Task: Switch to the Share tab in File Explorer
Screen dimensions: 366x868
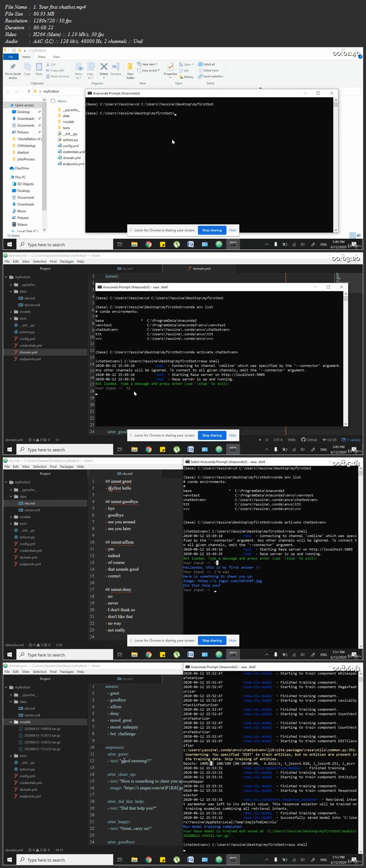Action: click(x=42, y=57)
